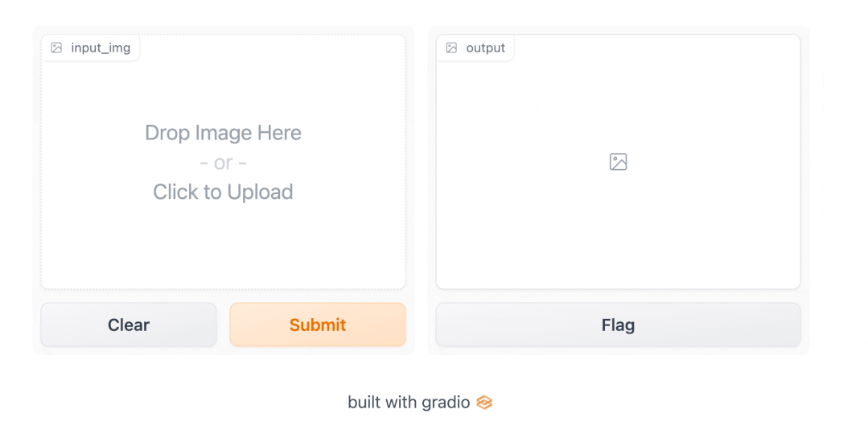
Task: Click the image icon beside input_img label
Action: click(x=56, y=48)
